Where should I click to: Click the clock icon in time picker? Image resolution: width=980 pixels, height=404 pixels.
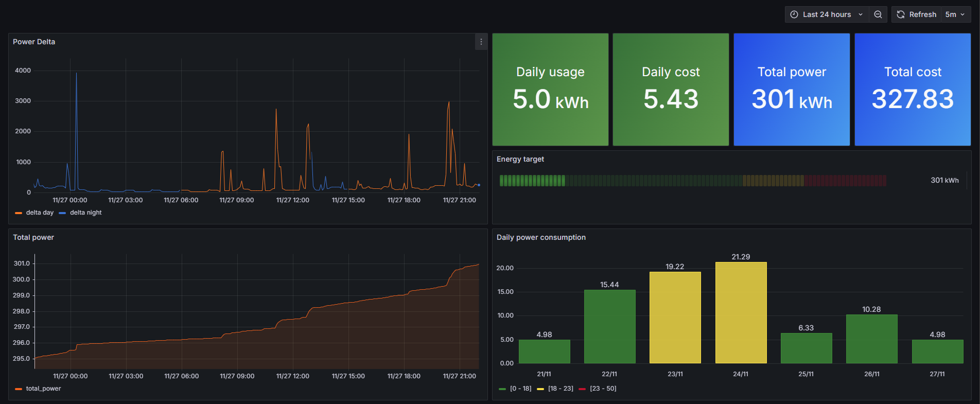point(794,14)
